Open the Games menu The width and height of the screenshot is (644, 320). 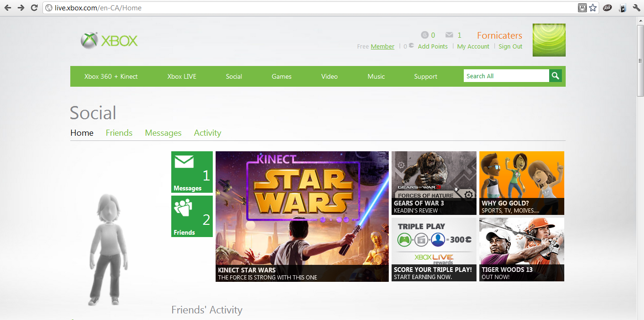(x=282, y=76)
